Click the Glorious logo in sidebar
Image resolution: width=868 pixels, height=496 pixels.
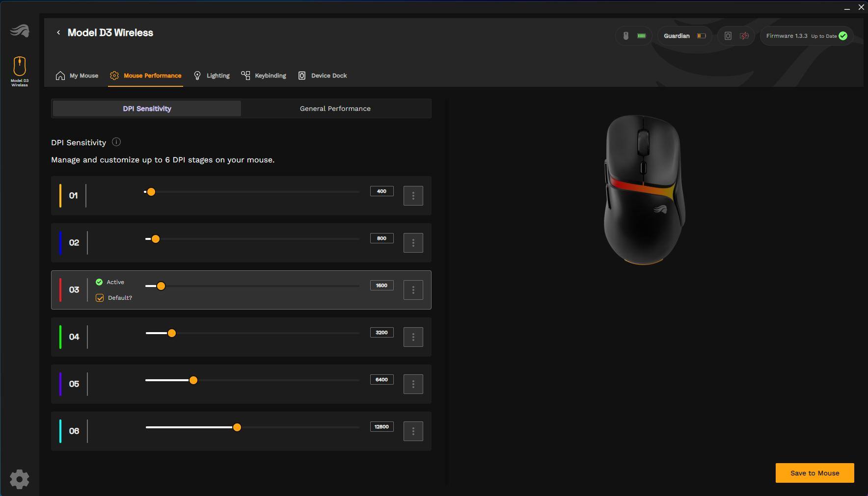click(x=20, y=31)
